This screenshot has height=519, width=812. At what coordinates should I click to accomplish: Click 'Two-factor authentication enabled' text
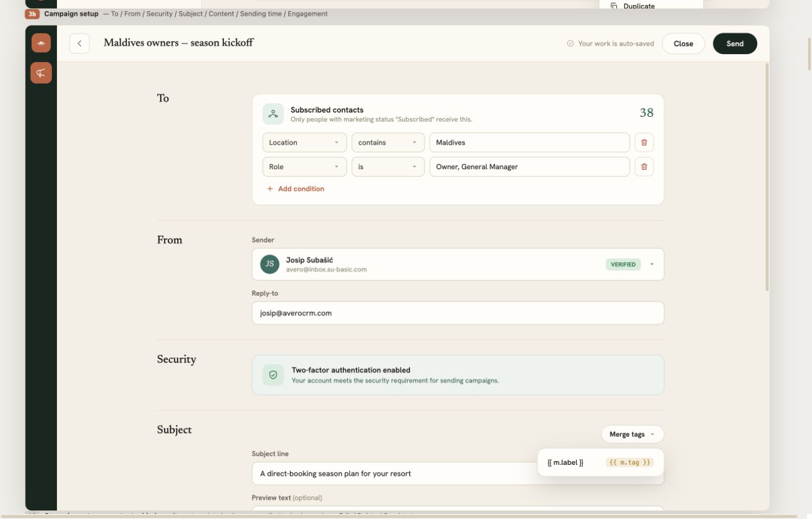351,370
